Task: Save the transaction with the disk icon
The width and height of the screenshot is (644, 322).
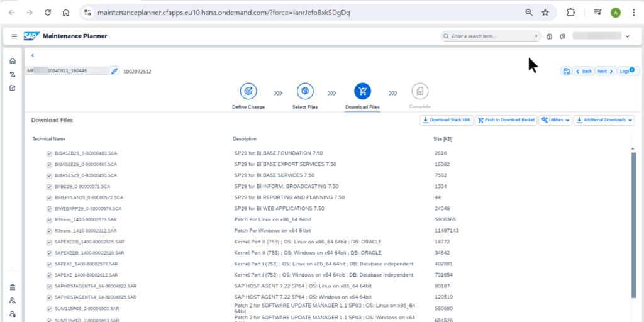Action: [566, 71]
